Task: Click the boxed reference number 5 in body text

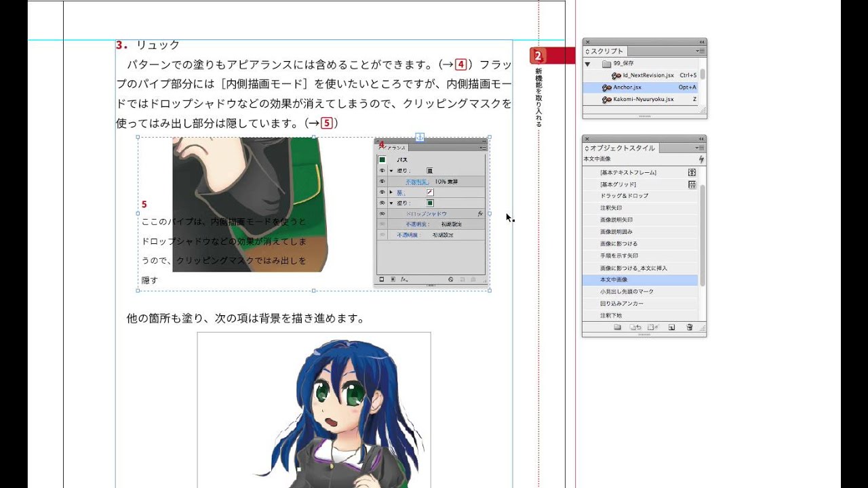Action: [327, 123]
